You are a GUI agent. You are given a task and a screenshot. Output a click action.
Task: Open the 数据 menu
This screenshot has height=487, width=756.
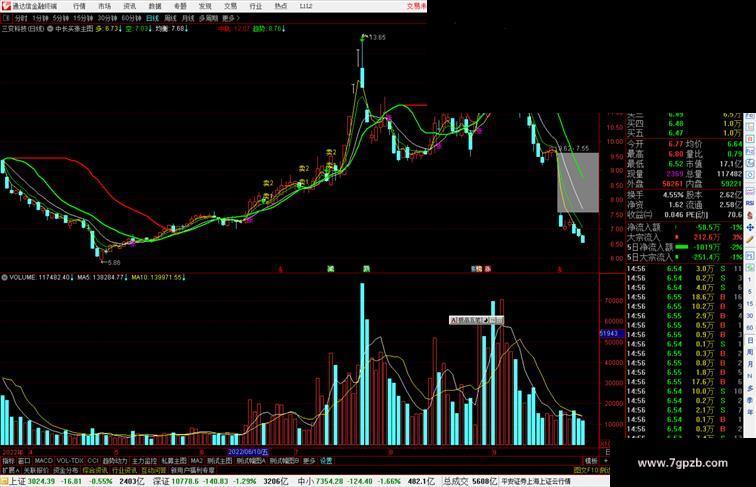(155, 6)
